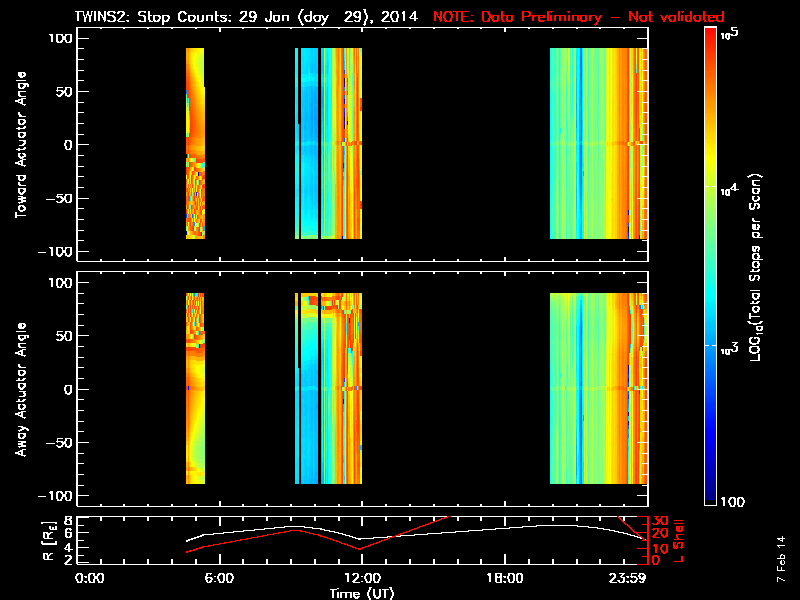Click the "LOG10(Total Stops per Scan)" color bar label

[x=764, y=266]
